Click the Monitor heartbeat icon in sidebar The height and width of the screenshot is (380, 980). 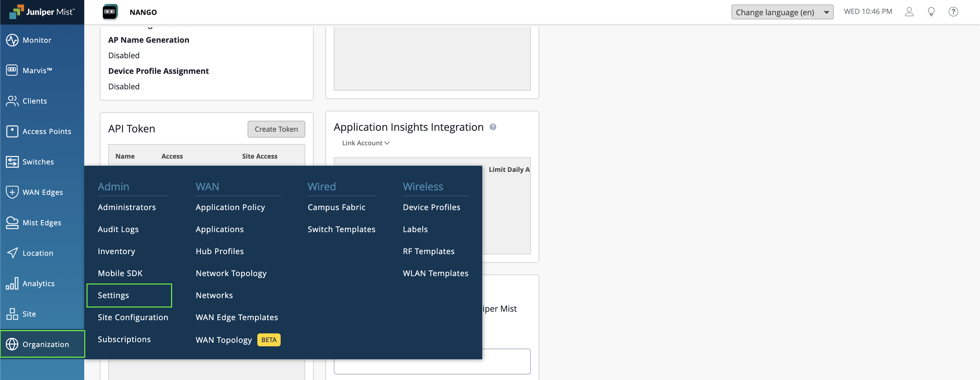tap(12, 40)
